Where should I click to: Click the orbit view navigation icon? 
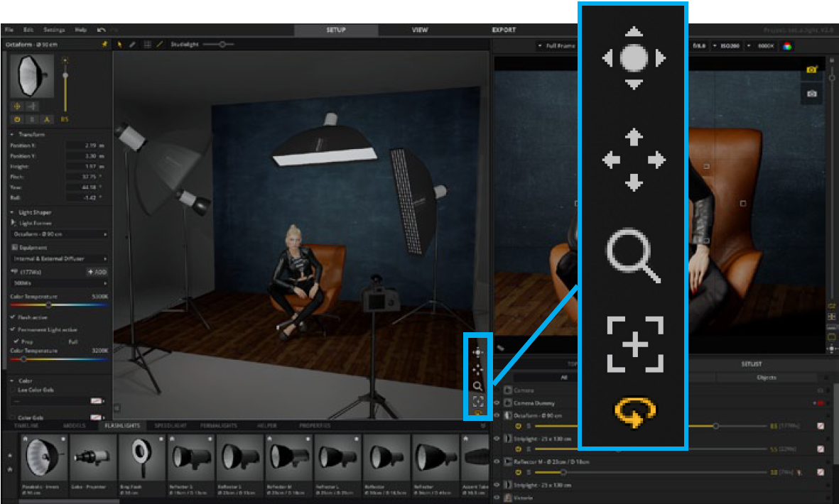[x=477, y=352]
